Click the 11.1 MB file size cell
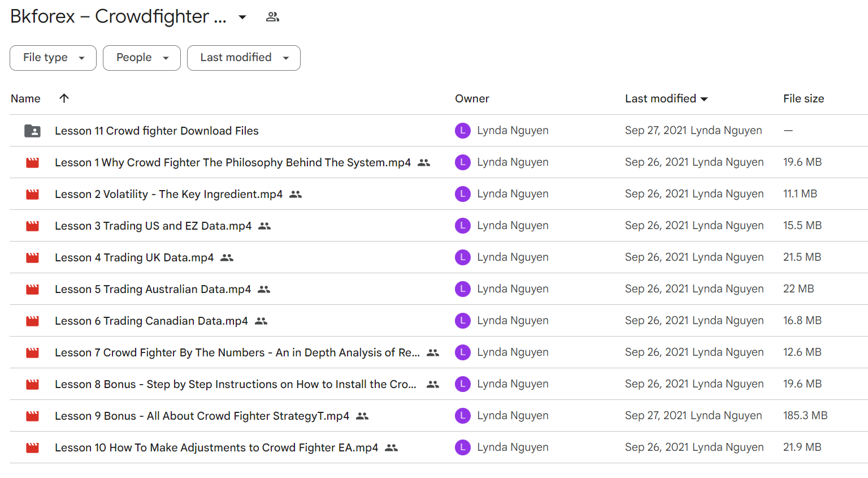Viewport: 868px width, 478px height. coord(800,194)
